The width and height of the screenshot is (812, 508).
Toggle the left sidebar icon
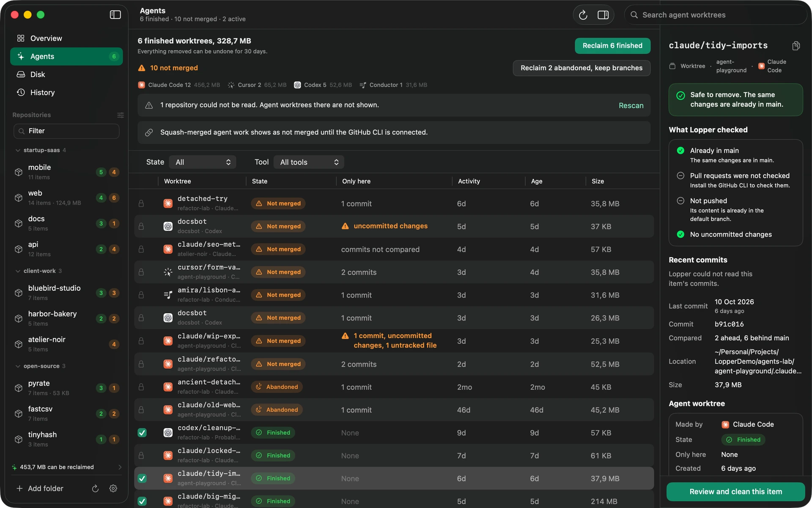(x=115, y=15)
